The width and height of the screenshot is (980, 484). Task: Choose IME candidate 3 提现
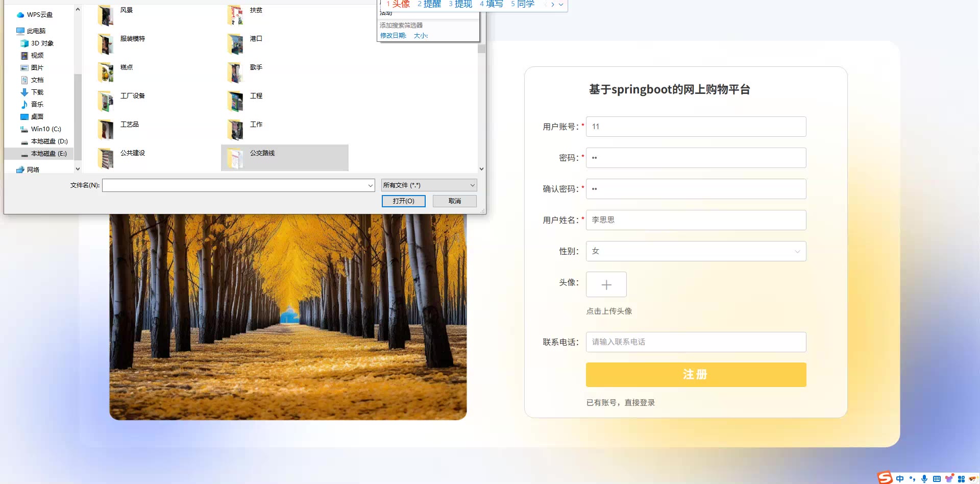tap(460, 4)
